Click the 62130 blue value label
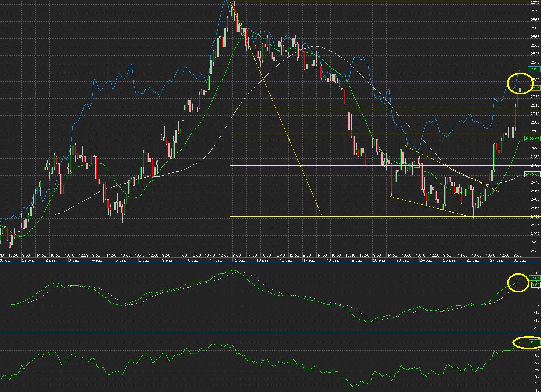The height and width of the screenshot is (392, 541). point(534,69)
